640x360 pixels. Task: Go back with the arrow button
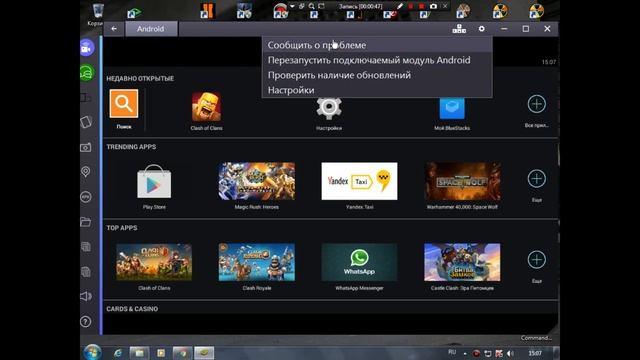tap(114, 29)
